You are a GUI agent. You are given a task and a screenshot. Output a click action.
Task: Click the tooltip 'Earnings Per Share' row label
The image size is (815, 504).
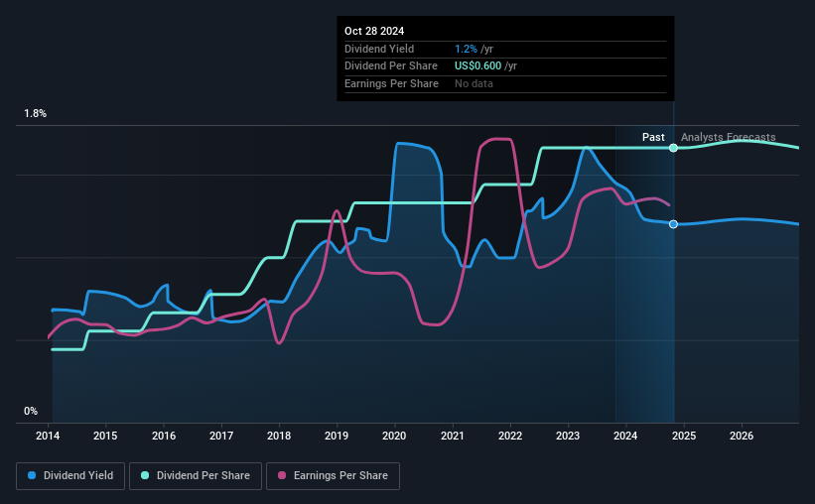tap(391, 83)
